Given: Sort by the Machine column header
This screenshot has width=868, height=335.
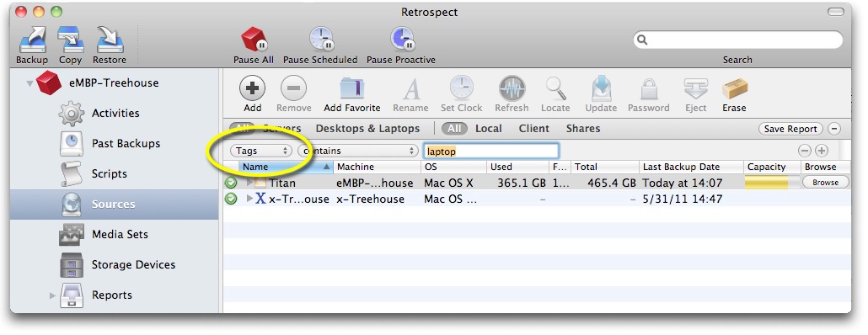Looking at the screenshot, I should point(377,167).
